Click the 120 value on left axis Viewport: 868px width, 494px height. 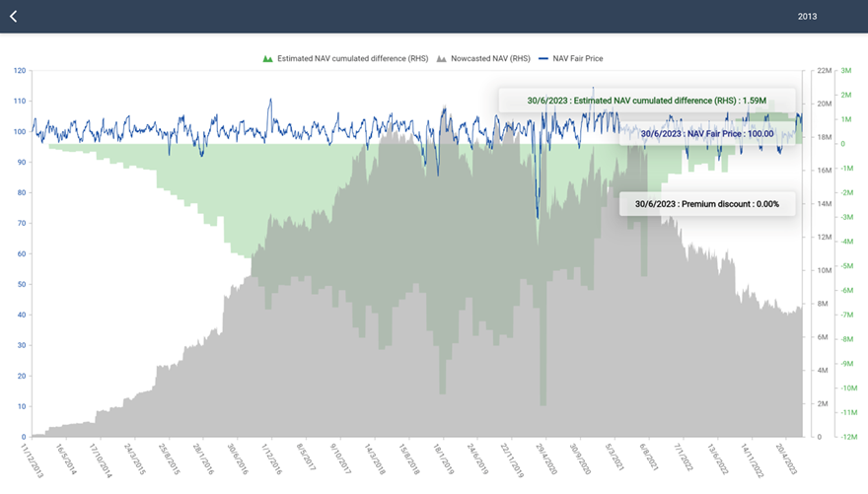click(20, 71)
